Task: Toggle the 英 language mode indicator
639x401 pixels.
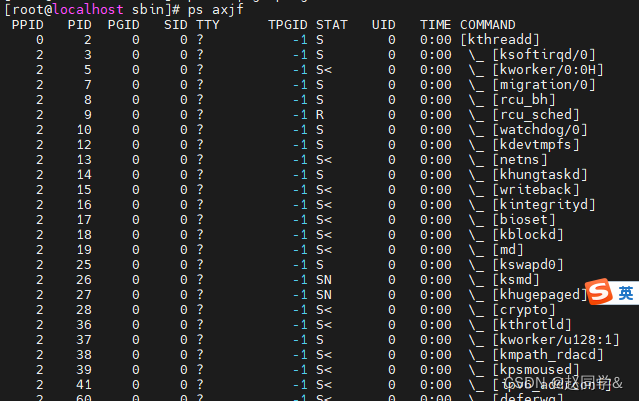Action: pos(626,293)
